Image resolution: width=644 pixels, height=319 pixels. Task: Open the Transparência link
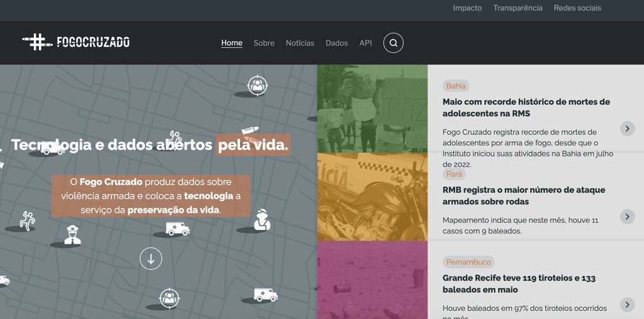tap(518, 8)
